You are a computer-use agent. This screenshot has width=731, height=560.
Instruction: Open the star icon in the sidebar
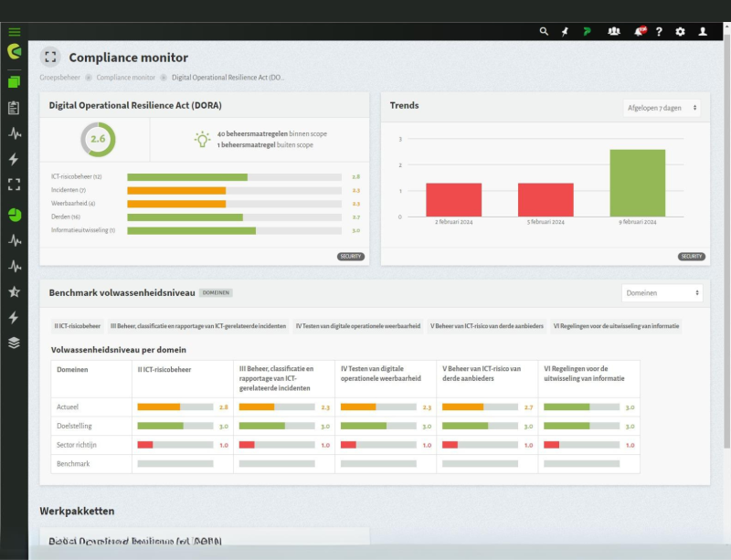pos(14,292)
